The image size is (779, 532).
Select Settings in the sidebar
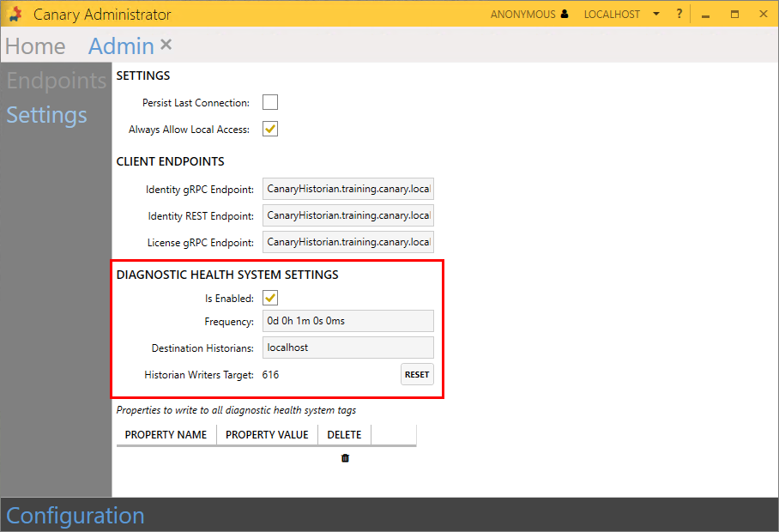[x=47, y=115]
